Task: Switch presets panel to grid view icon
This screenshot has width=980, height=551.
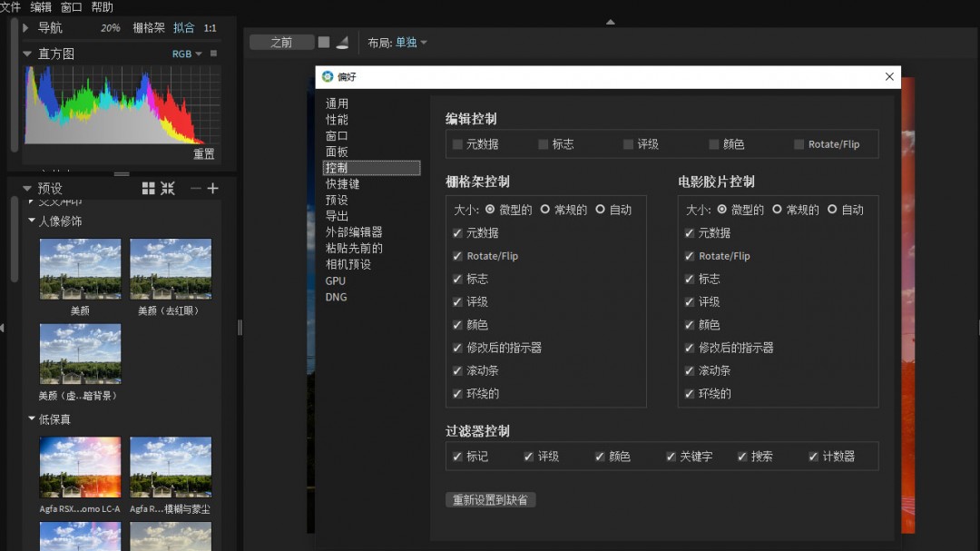Action: point(149,188)
